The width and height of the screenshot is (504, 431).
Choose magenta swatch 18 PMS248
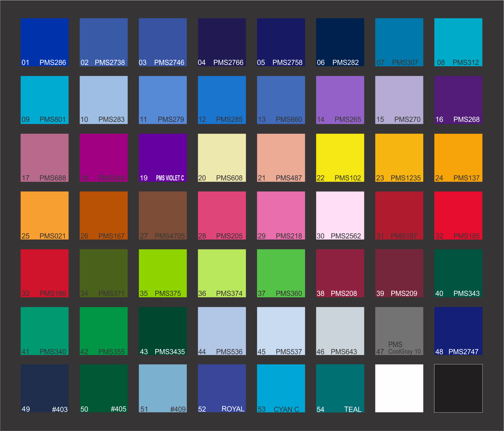point(104,158)
